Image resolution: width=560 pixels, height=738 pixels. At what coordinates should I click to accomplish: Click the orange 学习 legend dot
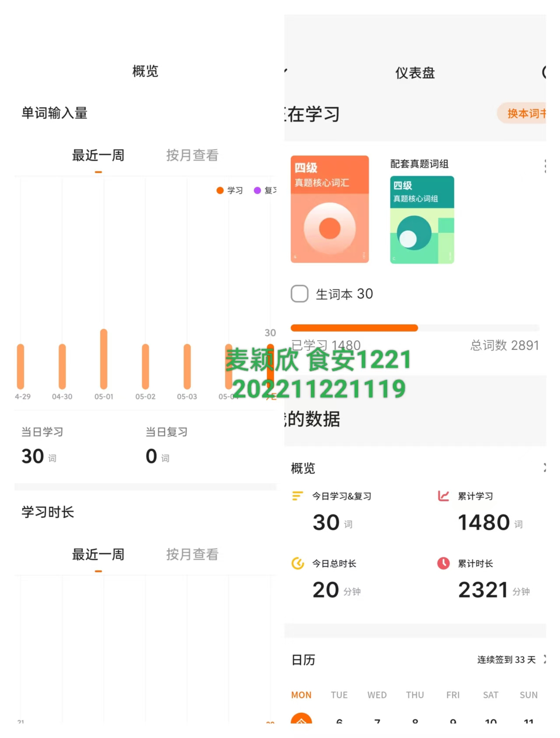pos(220,190)
